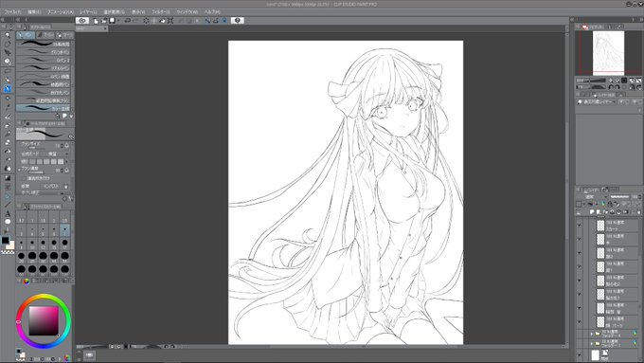The width and height of the screenshot is (644, 363).
Task: Expand the フォルダー 1 layer folder
Action: (592, 343)
